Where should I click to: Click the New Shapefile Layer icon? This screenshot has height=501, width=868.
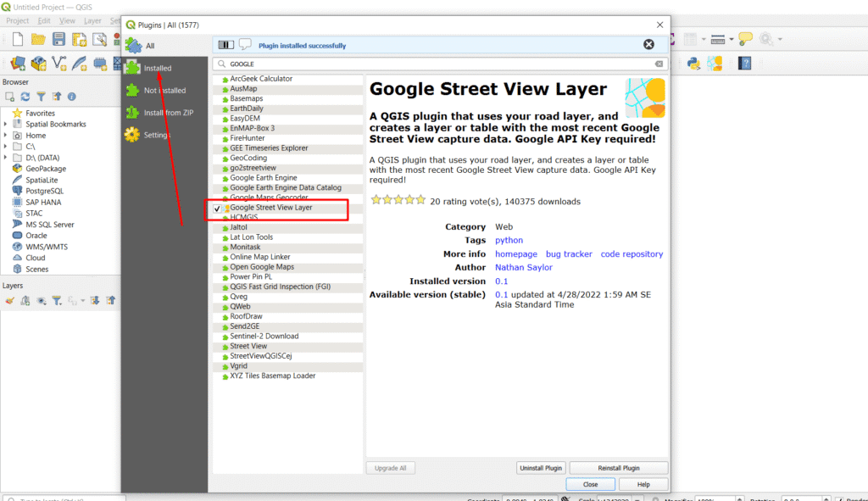(58, 64)
